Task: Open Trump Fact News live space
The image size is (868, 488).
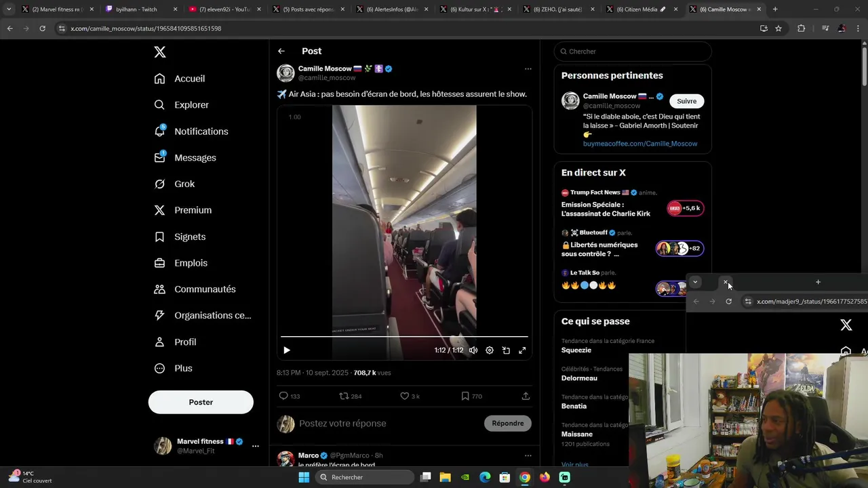Action: tap(633, 204)
